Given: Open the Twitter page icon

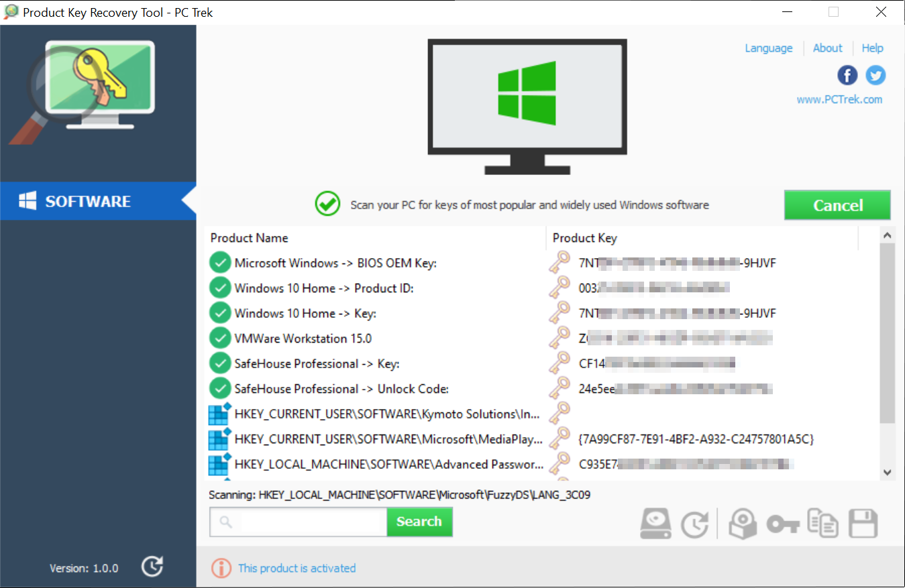Looking at the screenshot, I should click(x=875, y=75).
